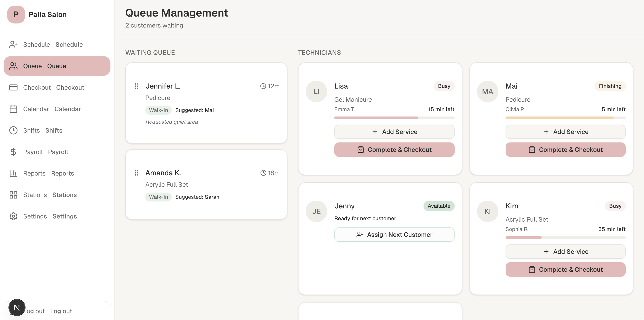
Task: Click Kim's KI avatar circle
Action: pyautogui.click(x=487, y=211)
